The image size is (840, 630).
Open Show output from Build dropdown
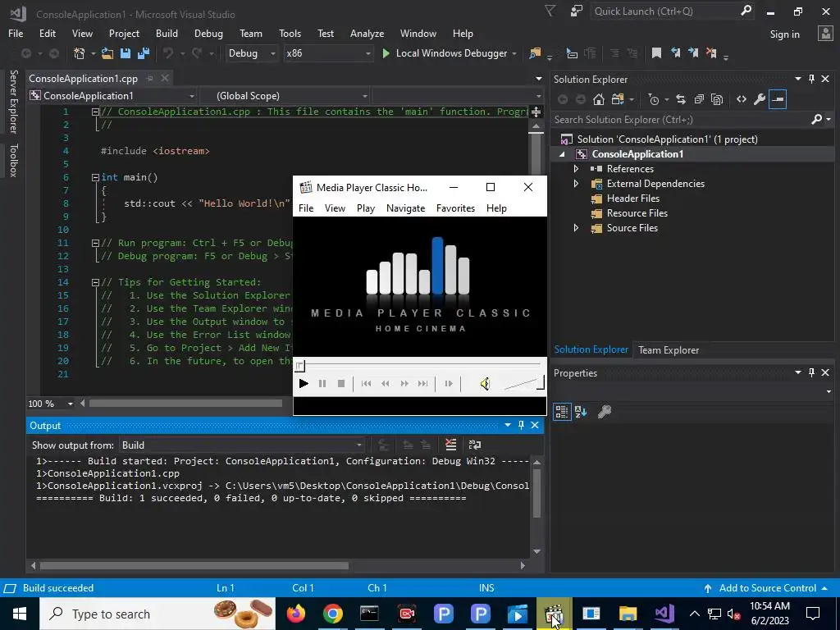[241, 445]
